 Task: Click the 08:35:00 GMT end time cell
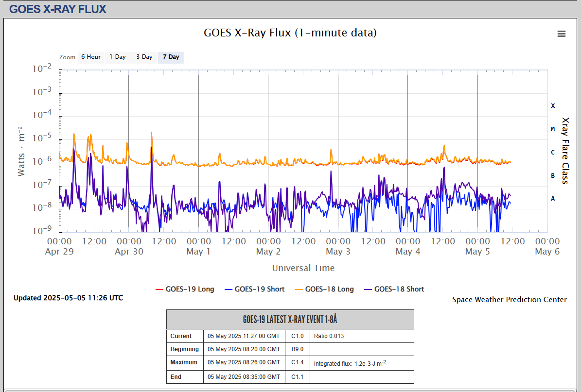244,377
